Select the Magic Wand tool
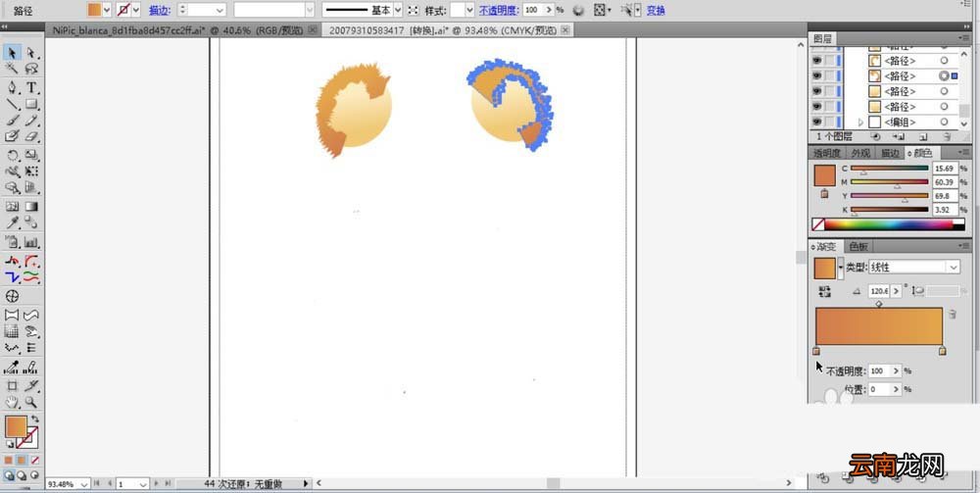The image size is (980, 493). pyautogui.click(x=13, y=69)
